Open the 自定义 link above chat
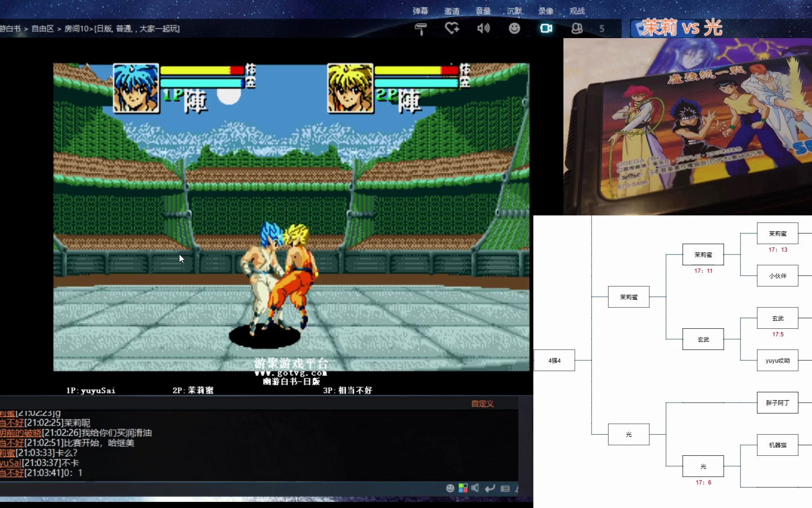 coord(483,404)
